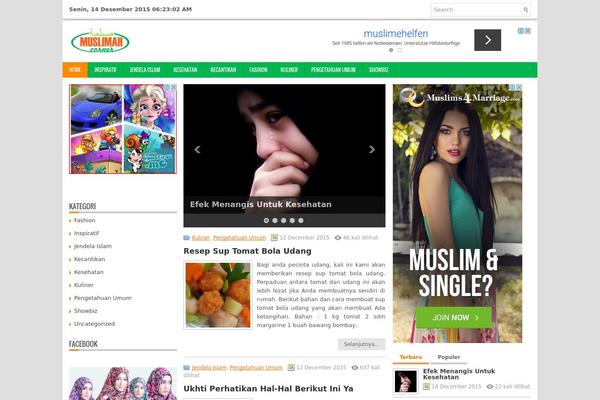Screen dimensions: 600x400
Task: Open the Inspiratif category link in the sidebar
Action: (86, 233)
